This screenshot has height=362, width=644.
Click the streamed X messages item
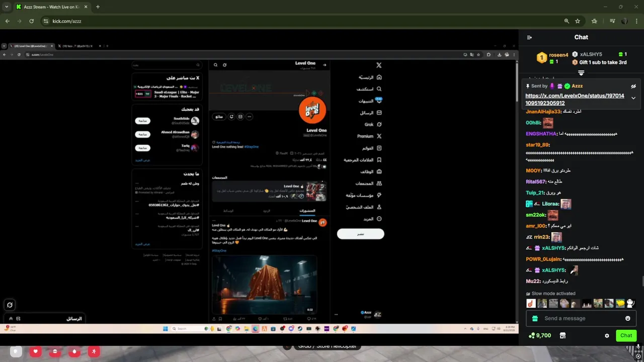click(x=371, y=113)
